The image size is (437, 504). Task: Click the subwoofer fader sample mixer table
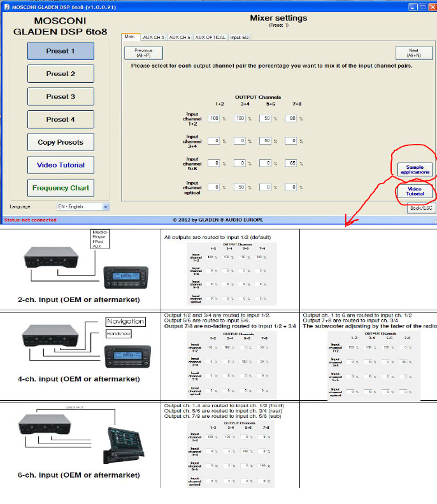374,365
